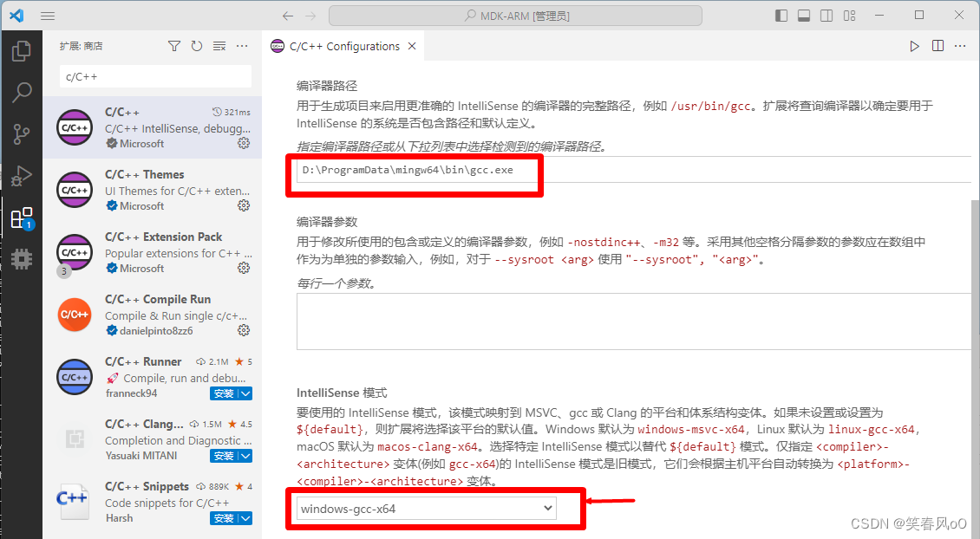
Task: Customize layout icon in title bar
Action: click(849, 16)
